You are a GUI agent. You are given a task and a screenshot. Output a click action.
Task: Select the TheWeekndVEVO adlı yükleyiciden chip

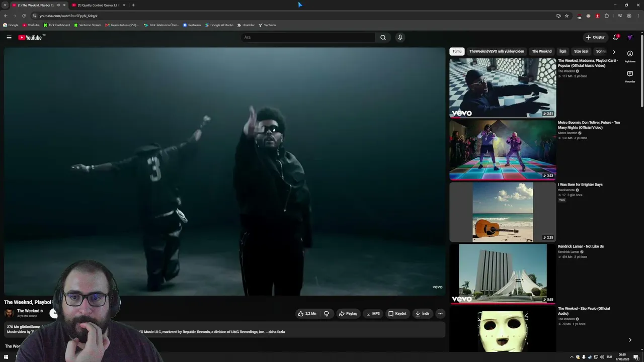click(497, 51)
